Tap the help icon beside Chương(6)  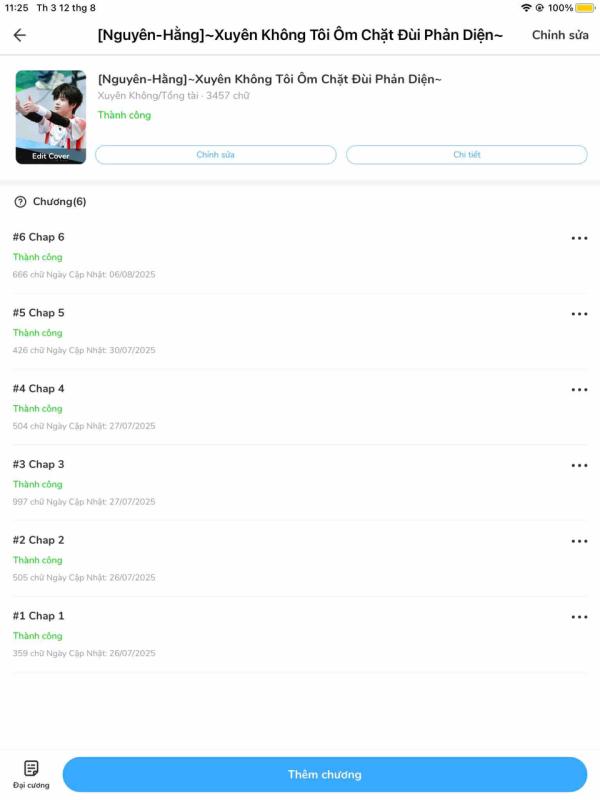[20, 202]
